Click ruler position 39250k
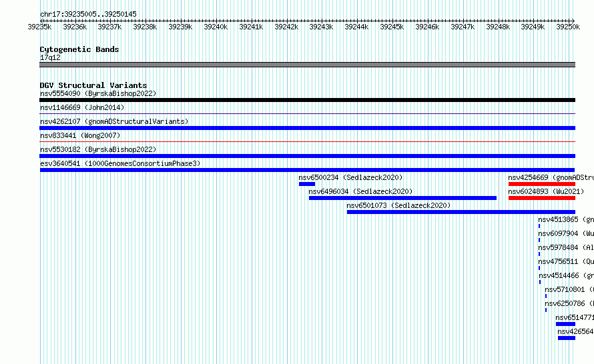Screen dimensions: 594x364 click(x=568, y=27)
